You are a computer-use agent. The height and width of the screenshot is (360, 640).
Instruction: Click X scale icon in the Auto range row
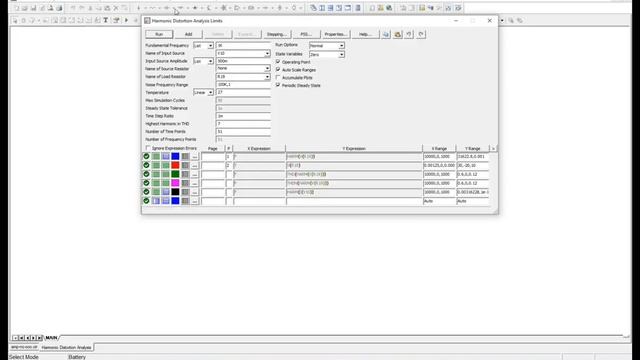pos(156,201)
